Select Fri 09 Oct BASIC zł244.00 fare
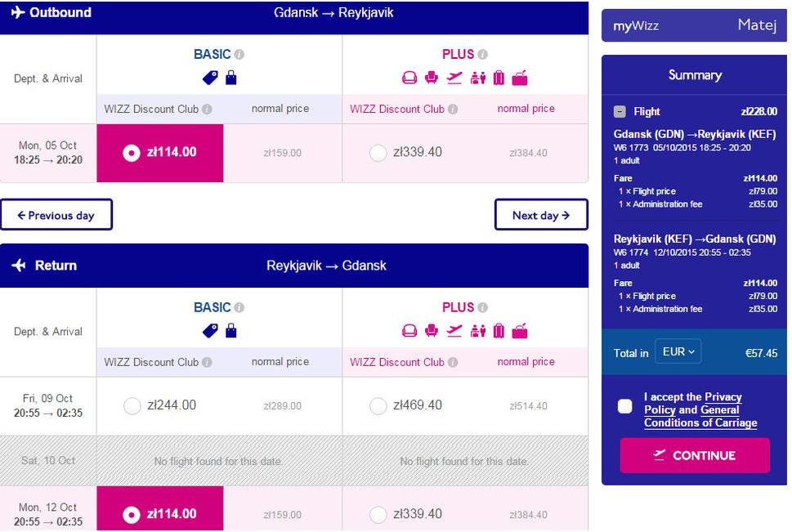The width and height of the screenshot is (792, 532). pyautogui.click(x=132, y=405)
